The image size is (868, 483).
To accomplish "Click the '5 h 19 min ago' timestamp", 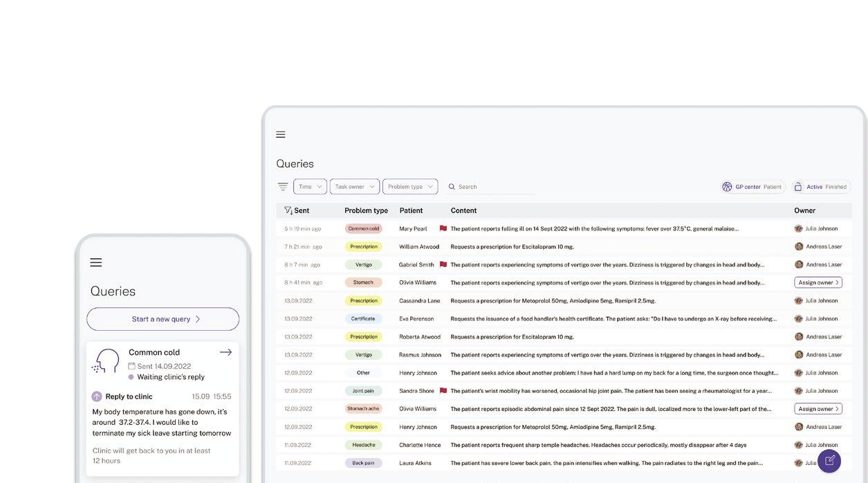I will tap(303, 228).
